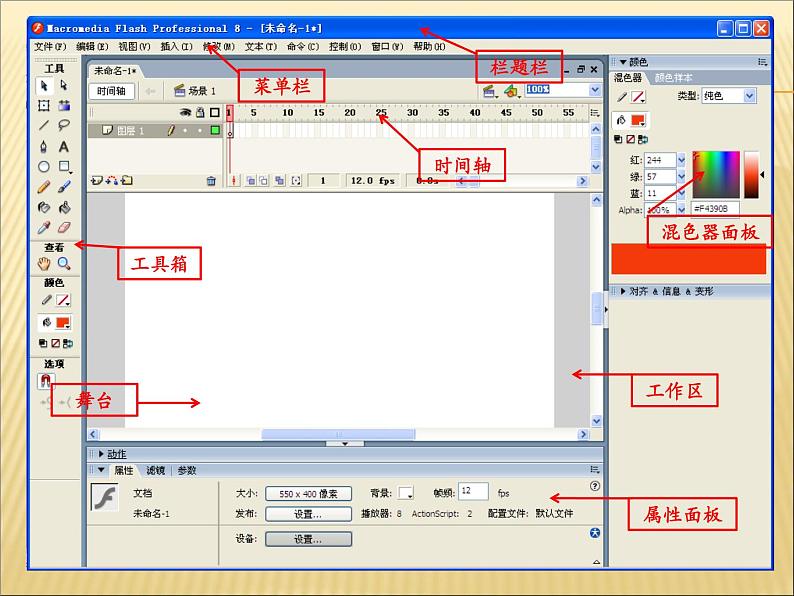Image resolution: width=794 pixels, height=596 pixels.
Task: Open 视图(V) menu
Action: click(134, 47)
